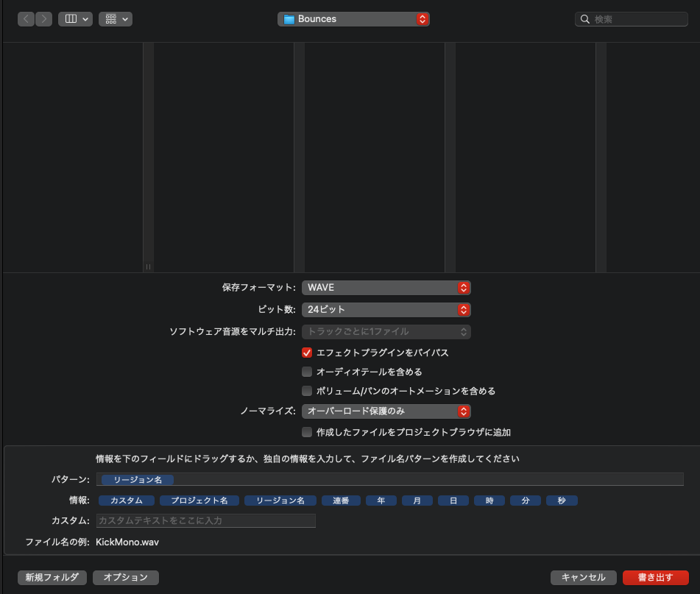Click the Bounces folder icon
700x594 pixels.
[x=289, y=19]
